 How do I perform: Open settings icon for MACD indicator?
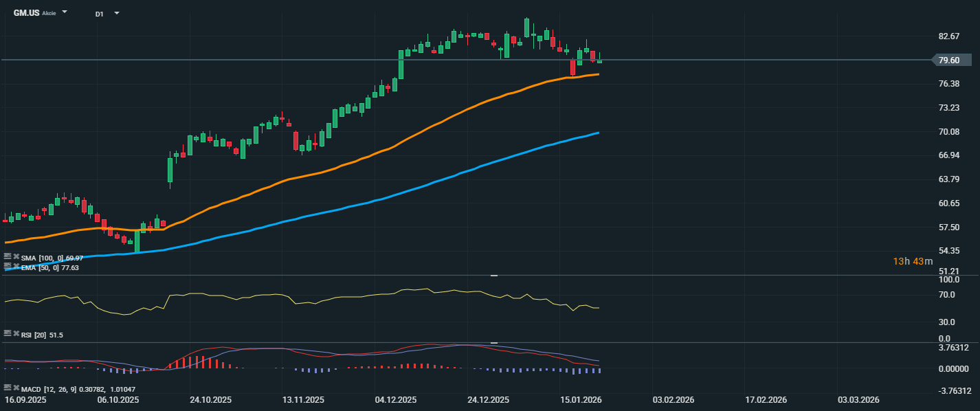click(x=8, y=388)
